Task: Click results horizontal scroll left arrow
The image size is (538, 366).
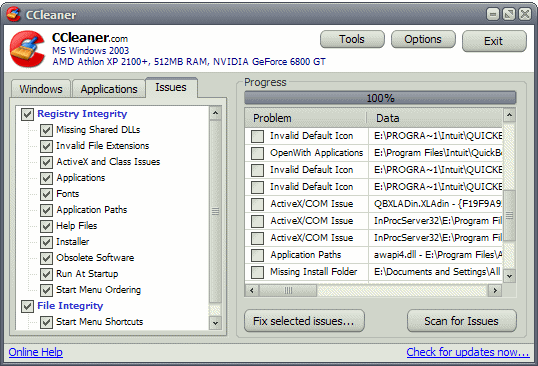Action: coord(252,290)
